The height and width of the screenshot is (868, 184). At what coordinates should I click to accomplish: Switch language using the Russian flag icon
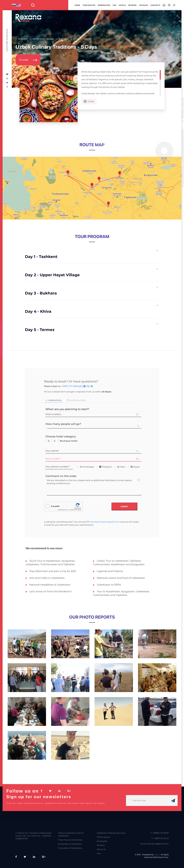pos(14,5)
